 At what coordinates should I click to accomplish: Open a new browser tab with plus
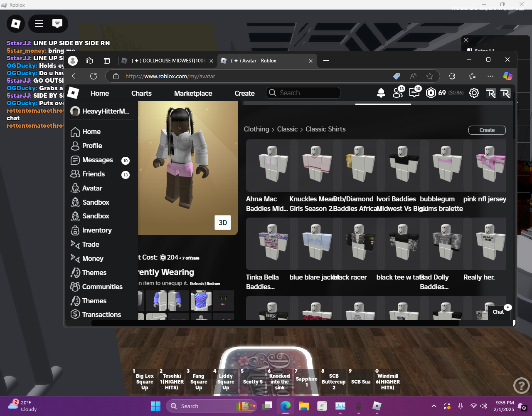point(326,61)
